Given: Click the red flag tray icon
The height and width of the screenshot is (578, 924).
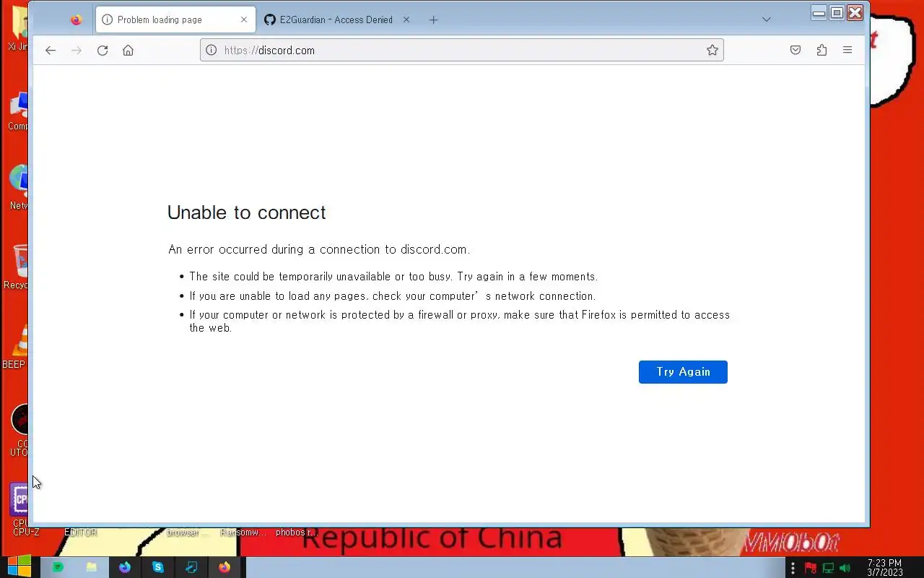Looking at the screenshot, I should tap(810, 568).
